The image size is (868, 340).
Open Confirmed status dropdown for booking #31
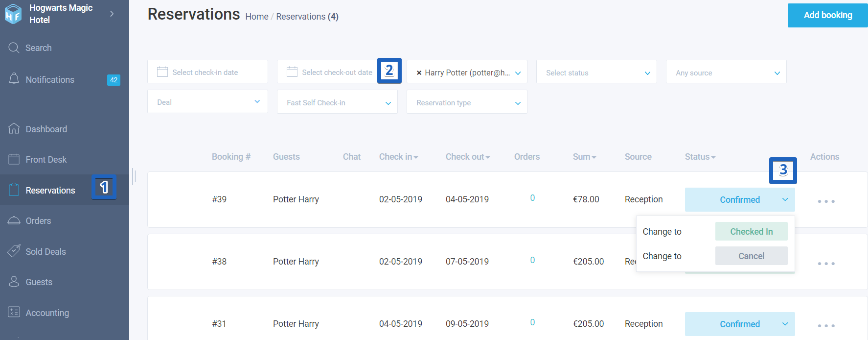click(740, 324)
